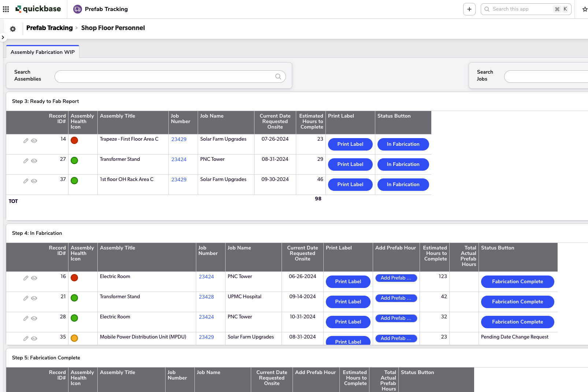View record 16 using its eye icon
The width and height of the screenshot is (588, 392).
pyautogui.click(x=34, y=278)
